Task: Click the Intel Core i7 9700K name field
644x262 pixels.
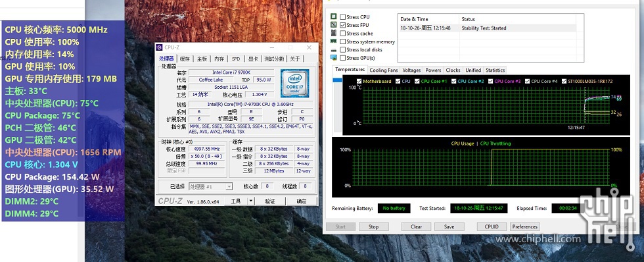Action: [x=232, y=72]
